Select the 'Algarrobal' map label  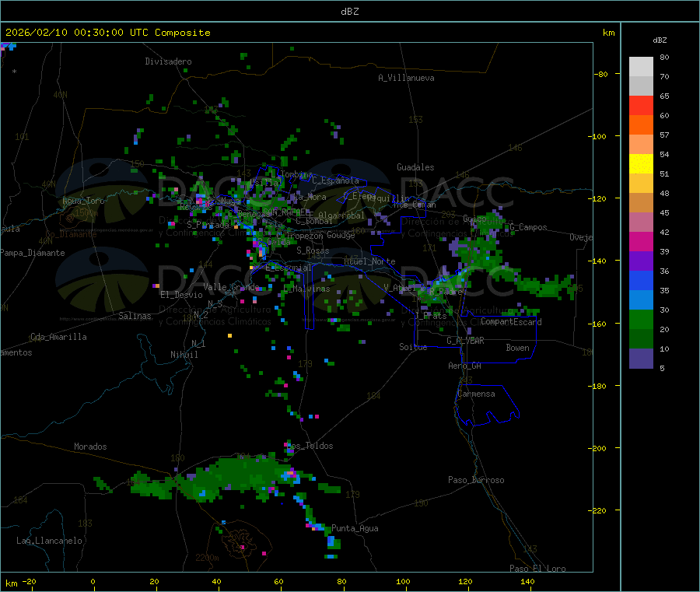pyautogui.click(x=341, y=215)
